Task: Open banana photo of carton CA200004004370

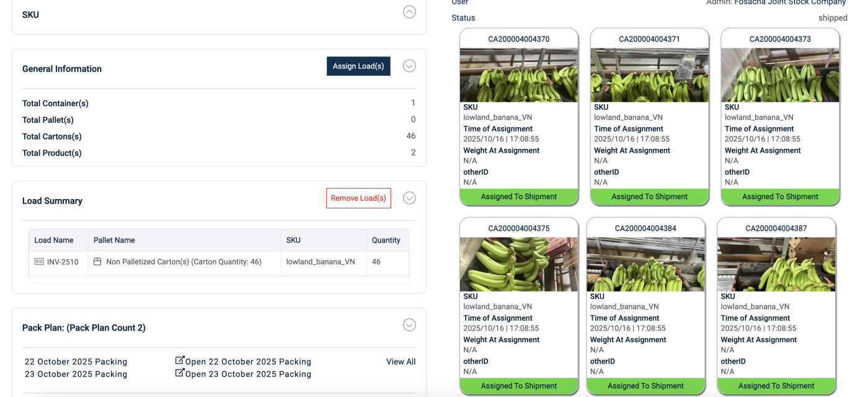Action: pyautogui.click(x=519, y=75)
